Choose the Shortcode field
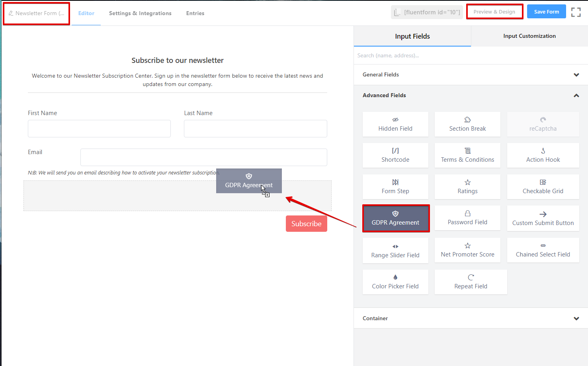Screen dimensions: 588x366 pos(395,155)
